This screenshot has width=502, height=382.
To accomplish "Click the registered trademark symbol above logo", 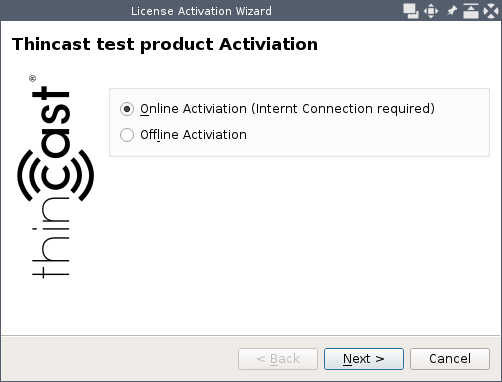I will 32,79.
